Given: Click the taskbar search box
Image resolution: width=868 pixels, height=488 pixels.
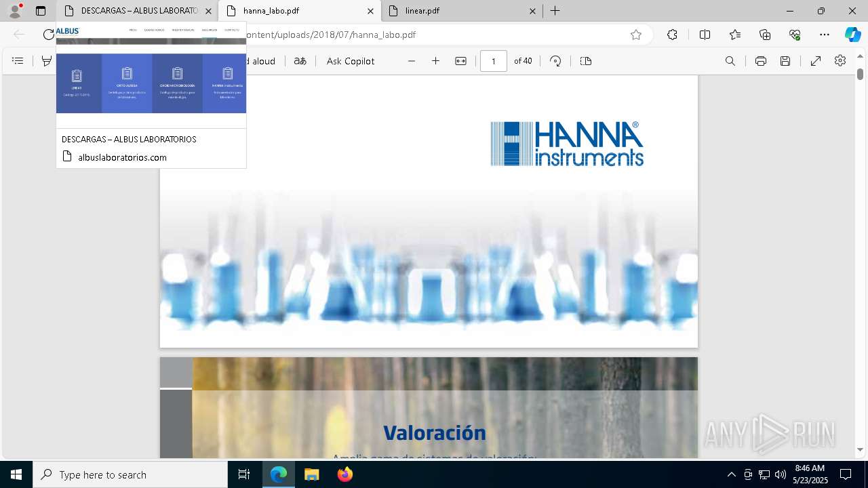Looking at the screenshot, I should pyautogui.click(x=130, y=474).
